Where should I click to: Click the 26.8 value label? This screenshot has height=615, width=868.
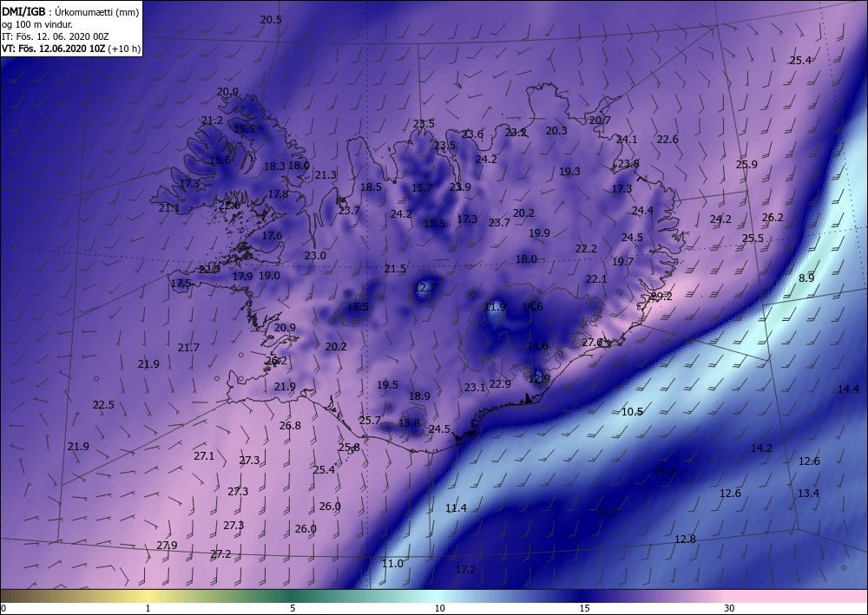pos(290,425)
